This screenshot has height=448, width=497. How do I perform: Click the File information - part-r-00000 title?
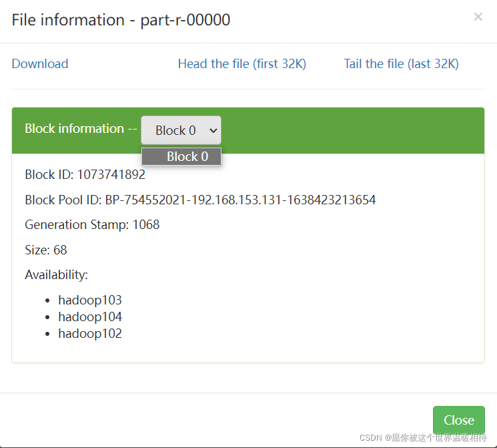[x=121, y=20]
